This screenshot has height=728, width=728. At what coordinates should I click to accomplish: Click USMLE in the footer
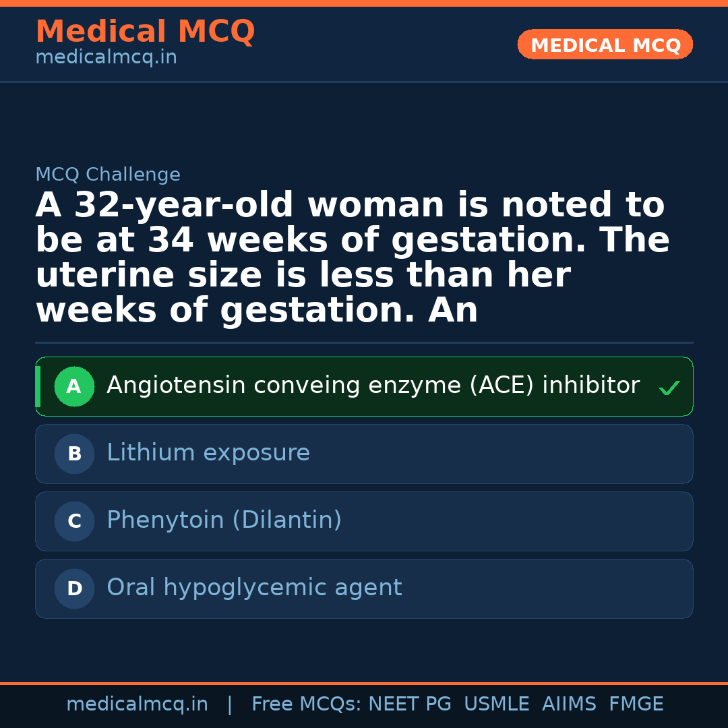[x=496, y=704]
